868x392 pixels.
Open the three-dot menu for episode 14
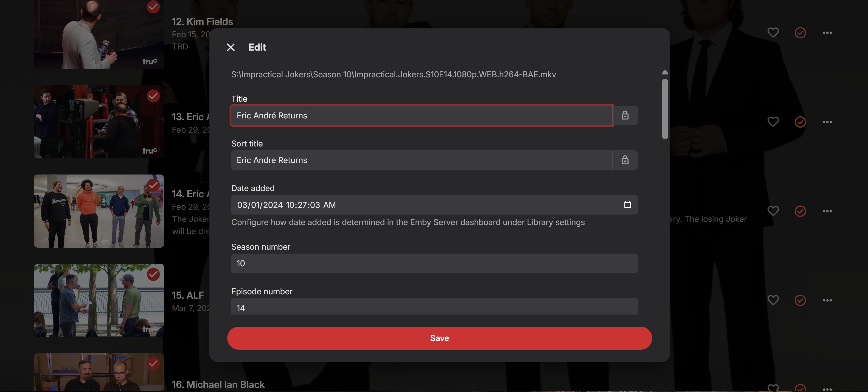click(827, 211)
